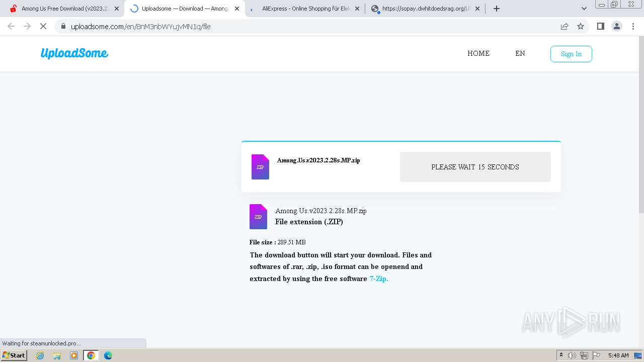Screen dimensions: 644x362
Task: Close the sopay.dwhitdoedsrag.org tab
Action: coord(477,9)
